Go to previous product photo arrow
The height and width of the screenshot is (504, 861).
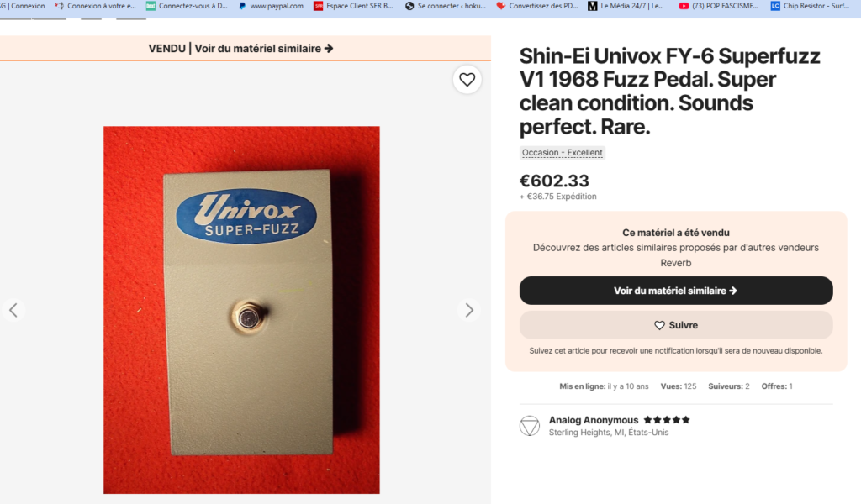[x=13, y=310]
